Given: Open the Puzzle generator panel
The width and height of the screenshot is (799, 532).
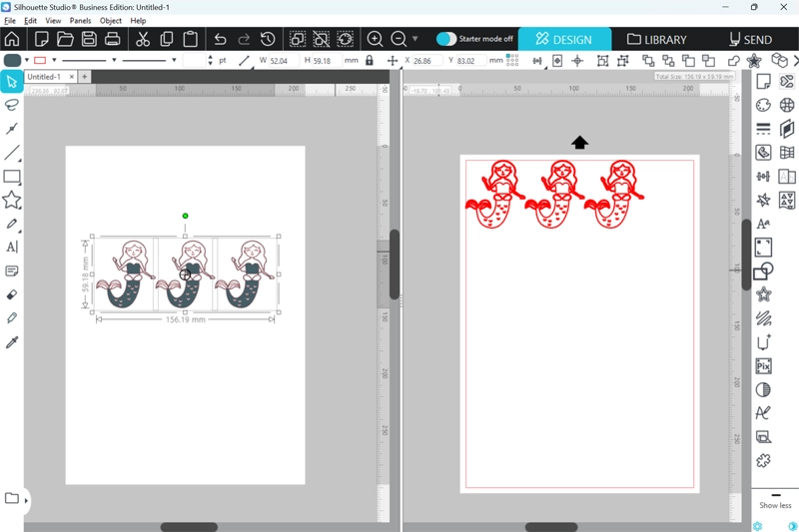Looking at the screenshot, I should point(764,460).
